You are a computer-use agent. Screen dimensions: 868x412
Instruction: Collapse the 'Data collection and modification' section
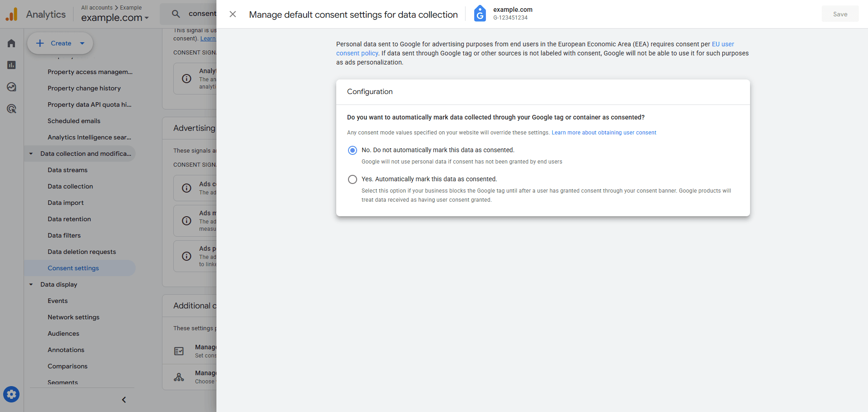(x=30, y=154)
